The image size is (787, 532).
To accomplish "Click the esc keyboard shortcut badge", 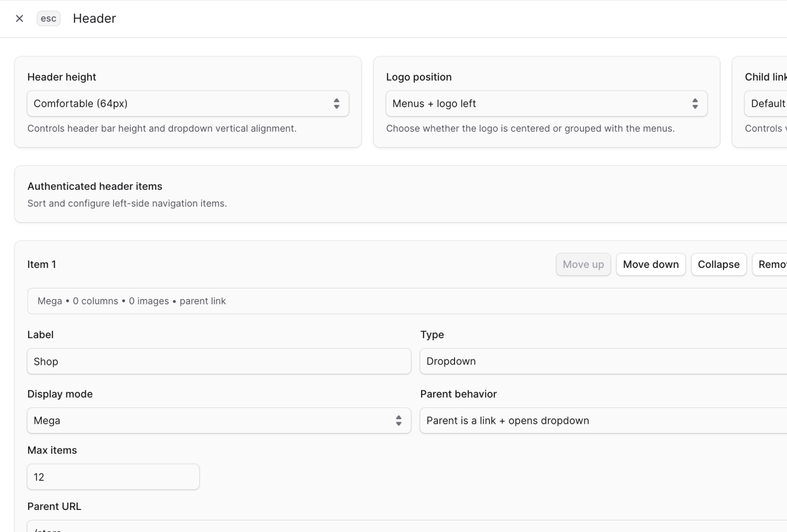I will click(48, 18).
